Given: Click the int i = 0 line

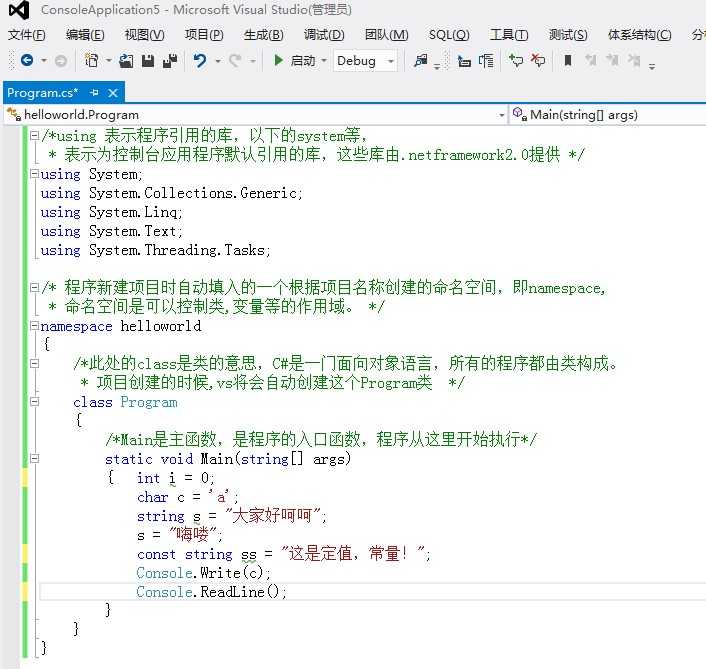Looking at the screenshot, I should pyautogui.click(x=176, y=478).
